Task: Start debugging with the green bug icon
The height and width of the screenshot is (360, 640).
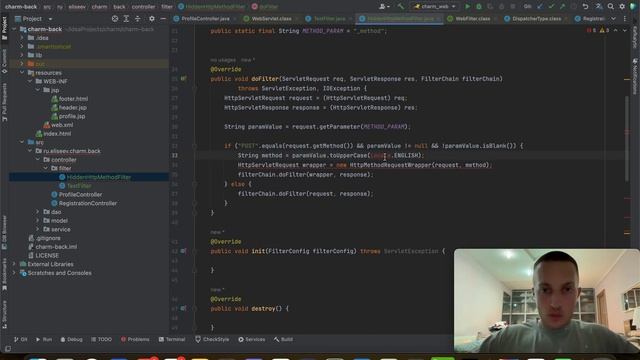Action: [x=479, y=7]
